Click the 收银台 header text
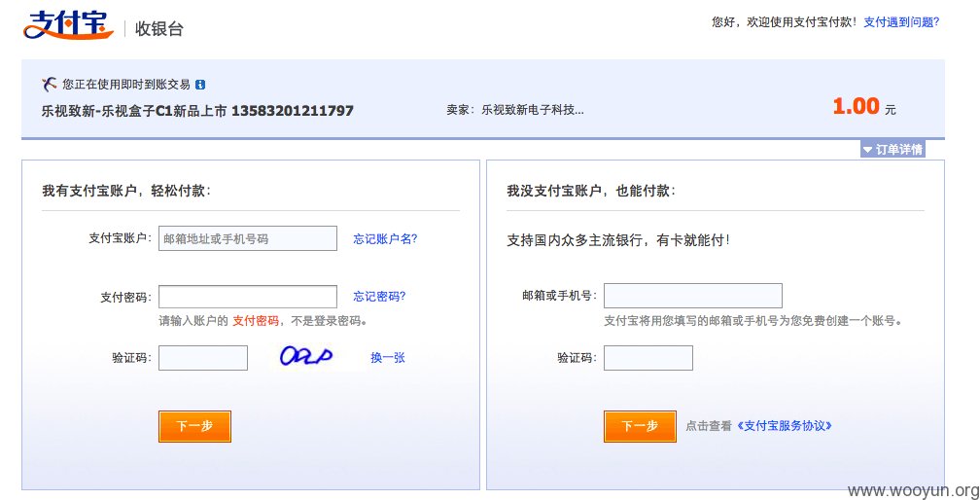The height and width of the screenshot is (500, 980). point(159,29)
